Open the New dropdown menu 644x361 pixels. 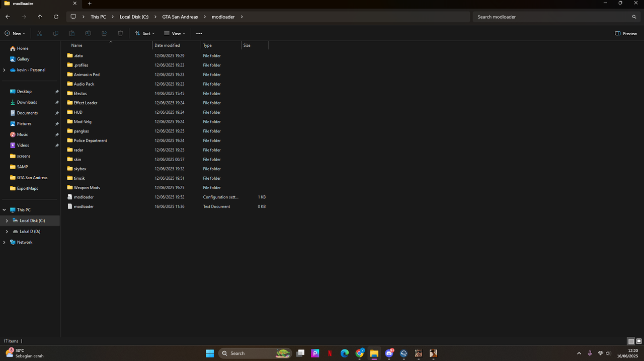[15, 33]
